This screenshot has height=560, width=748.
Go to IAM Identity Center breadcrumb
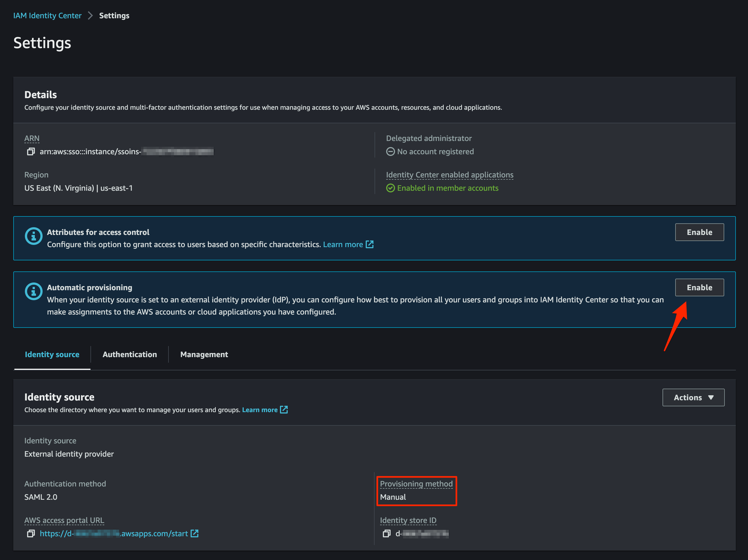click(47, 15)
